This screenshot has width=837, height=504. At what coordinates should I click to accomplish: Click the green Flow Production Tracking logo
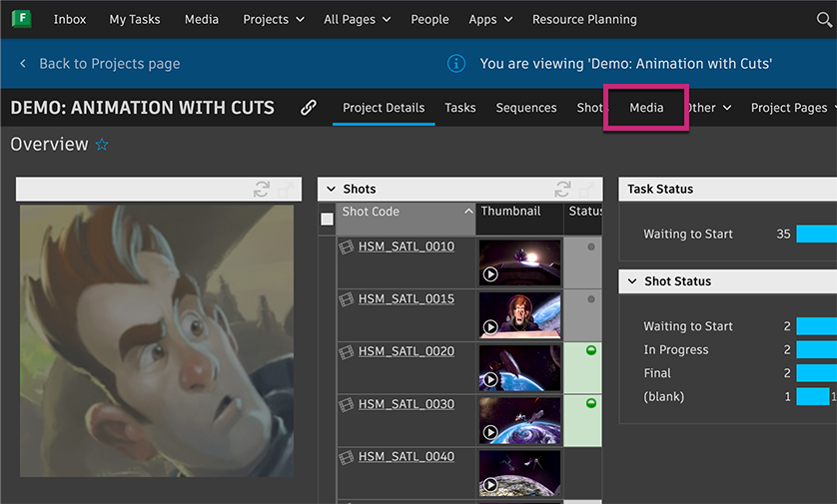coord(21,19)
